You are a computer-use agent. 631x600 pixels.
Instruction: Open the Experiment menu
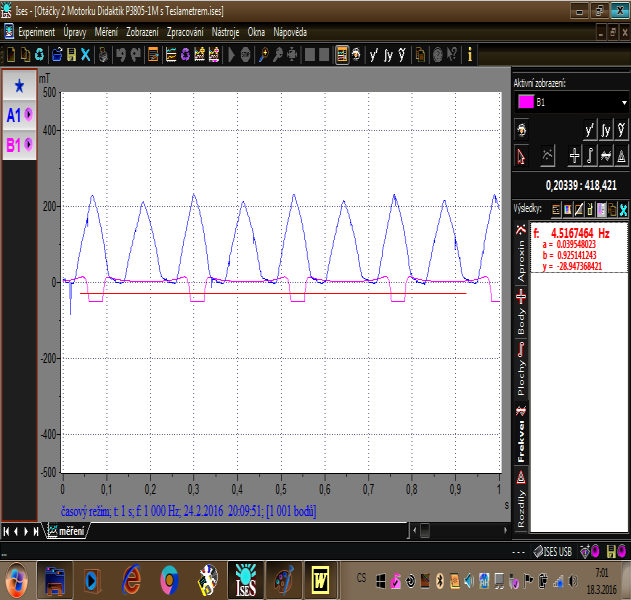36,32
